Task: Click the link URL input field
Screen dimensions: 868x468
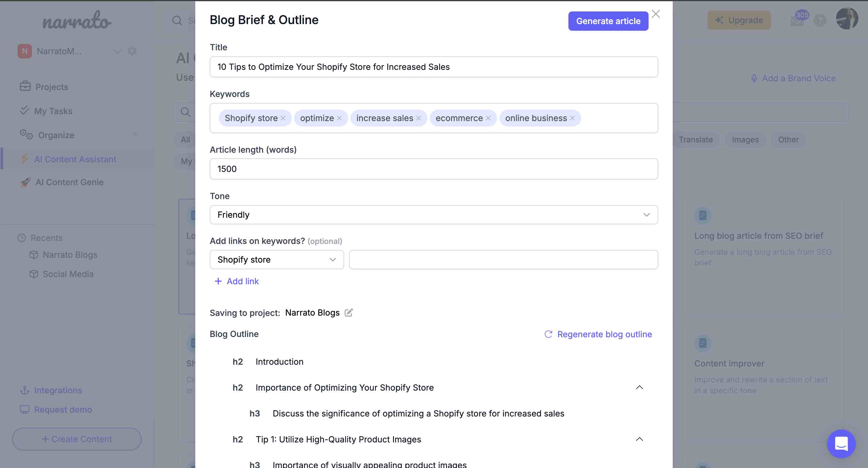Action: (x=503, y=260)
